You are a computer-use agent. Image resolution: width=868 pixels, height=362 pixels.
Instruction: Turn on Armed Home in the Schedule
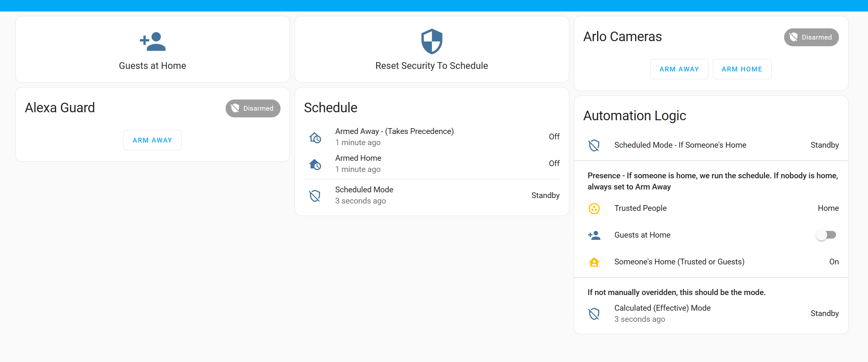click(554, 163)
